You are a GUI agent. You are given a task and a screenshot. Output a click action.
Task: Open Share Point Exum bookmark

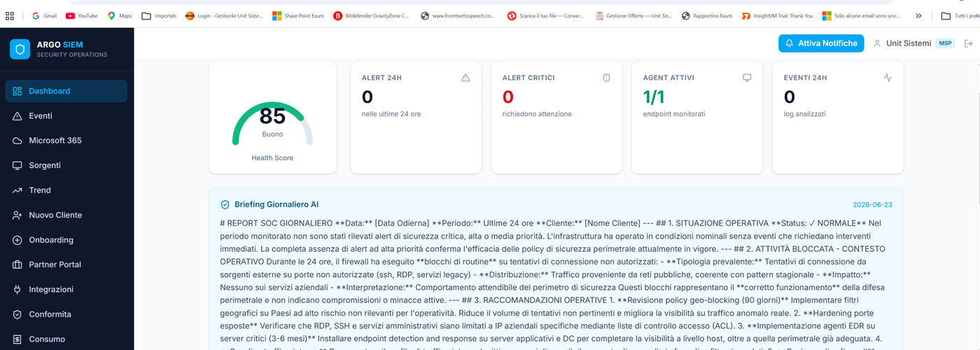[x=298, y=15]
